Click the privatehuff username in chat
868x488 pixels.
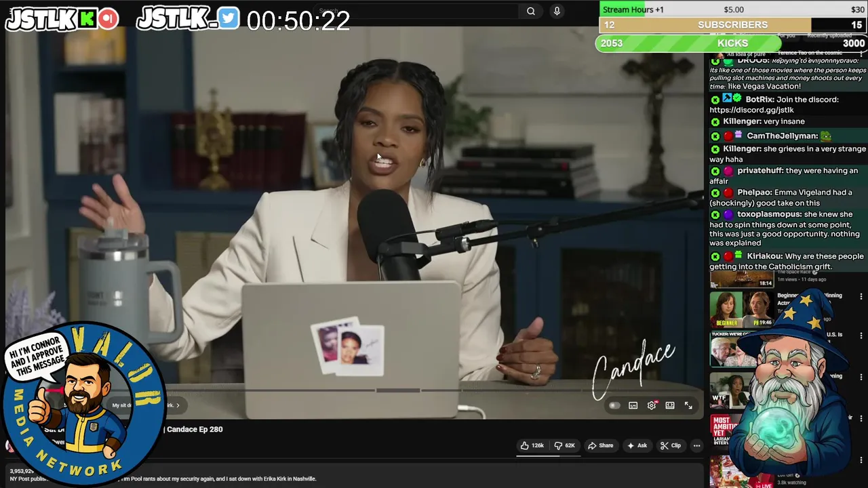(x=760, y=171)
